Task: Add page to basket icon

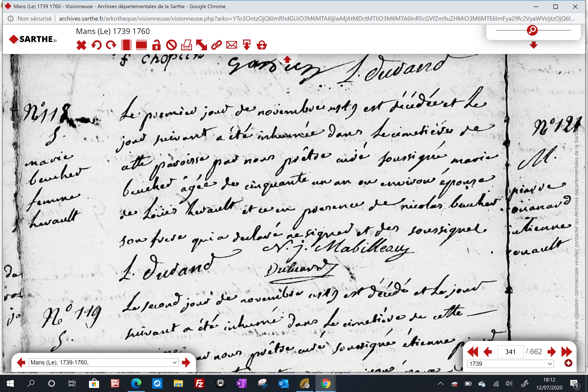Action: (x=262, y=45)
